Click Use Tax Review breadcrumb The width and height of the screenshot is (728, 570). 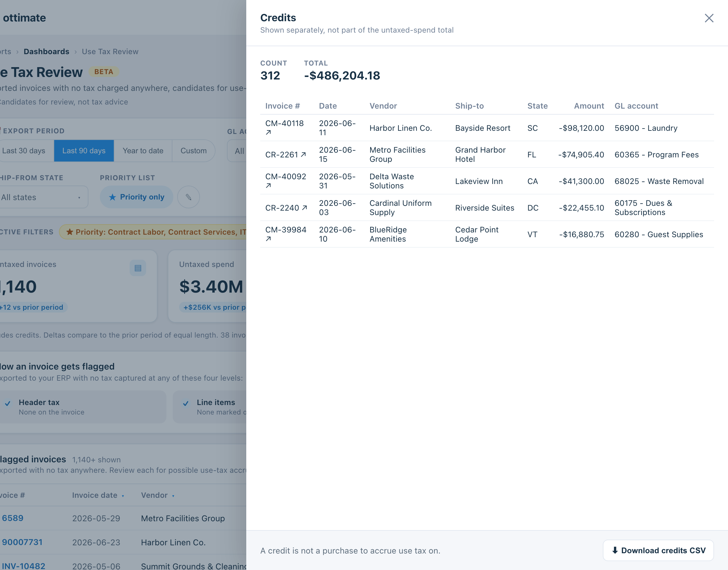point(110,52)
